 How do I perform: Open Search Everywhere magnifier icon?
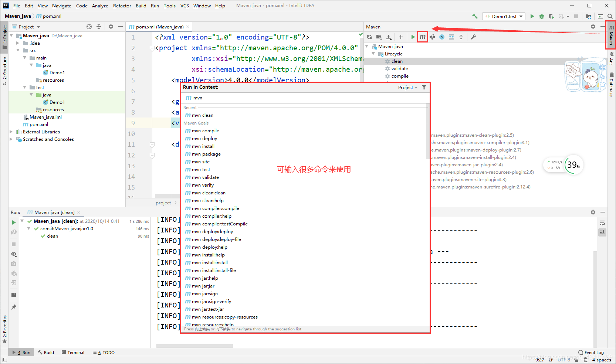click(x=610, y=16)
